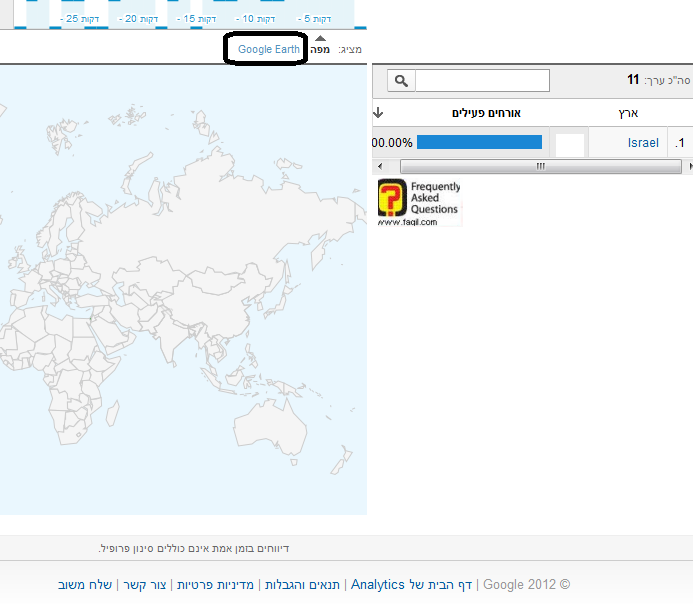
Task: Click the sort arrow on active visitors column
Action: [378, 113]
